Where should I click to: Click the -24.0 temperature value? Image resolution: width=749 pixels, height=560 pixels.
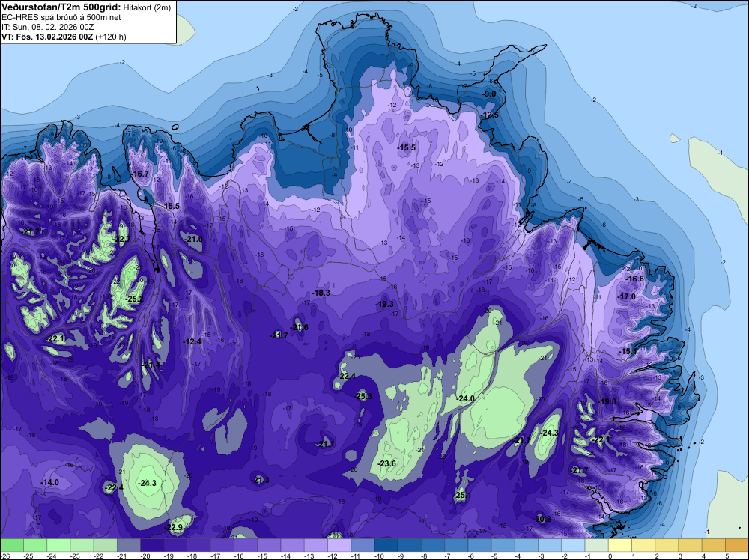click(465, 398)
